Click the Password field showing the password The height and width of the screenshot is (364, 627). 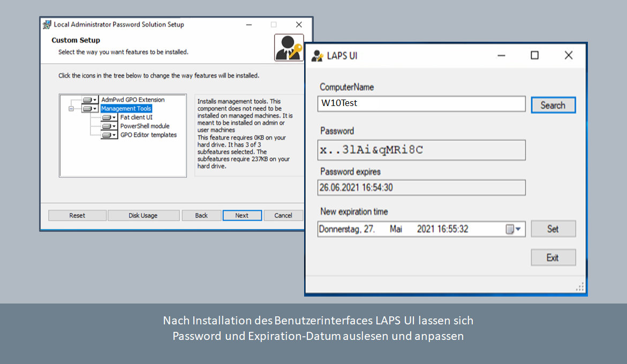point(421,150)
